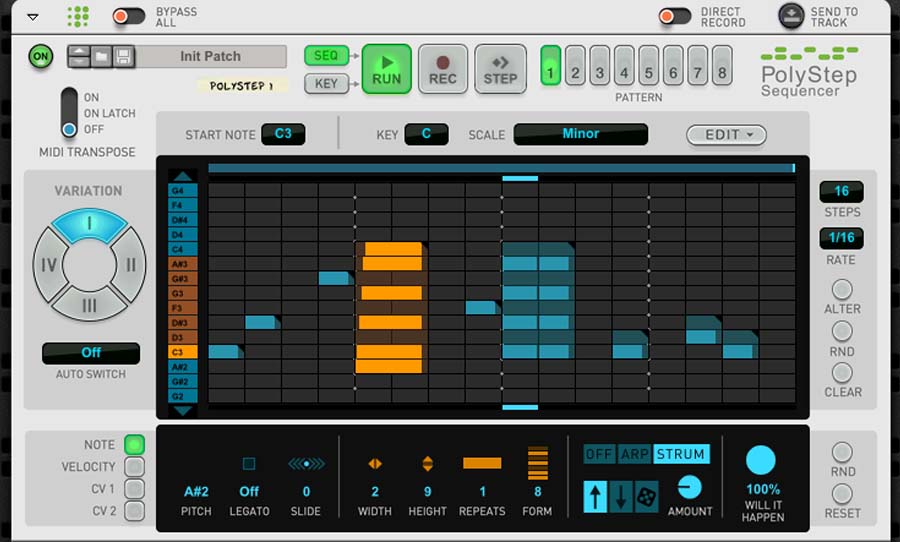Screen dimensions: 900x542
Task: Select variation II
Action: click(130, 265)
